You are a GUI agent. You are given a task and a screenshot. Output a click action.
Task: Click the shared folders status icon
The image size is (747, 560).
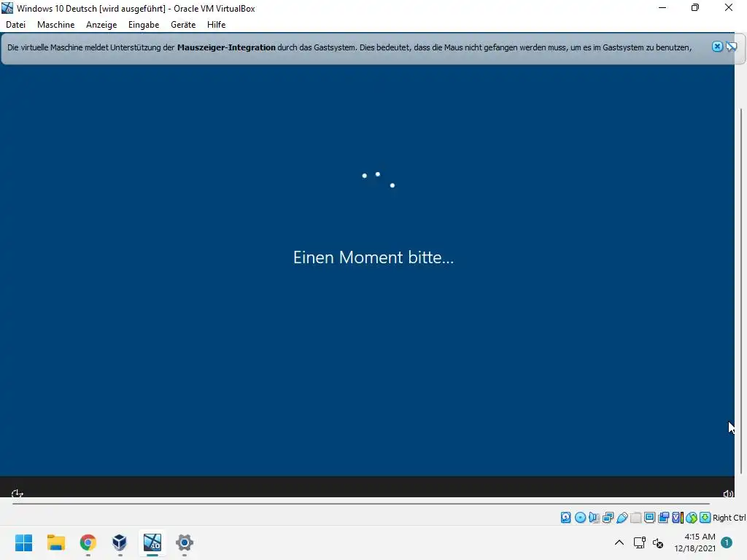[635, 518]
